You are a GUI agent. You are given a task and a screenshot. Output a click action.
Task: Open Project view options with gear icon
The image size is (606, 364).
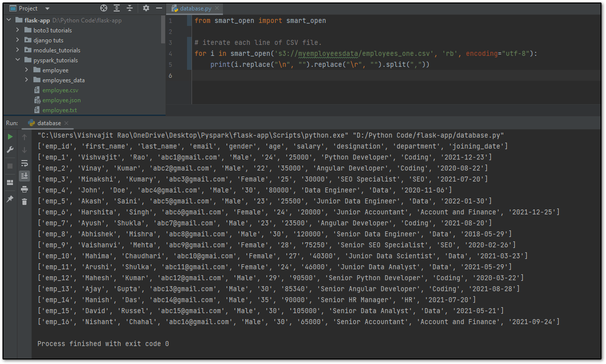coord(146,8)
